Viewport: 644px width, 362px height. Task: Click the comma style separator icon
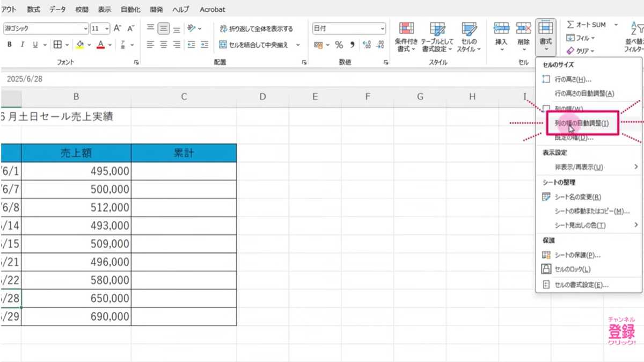[x=353, y=45]
